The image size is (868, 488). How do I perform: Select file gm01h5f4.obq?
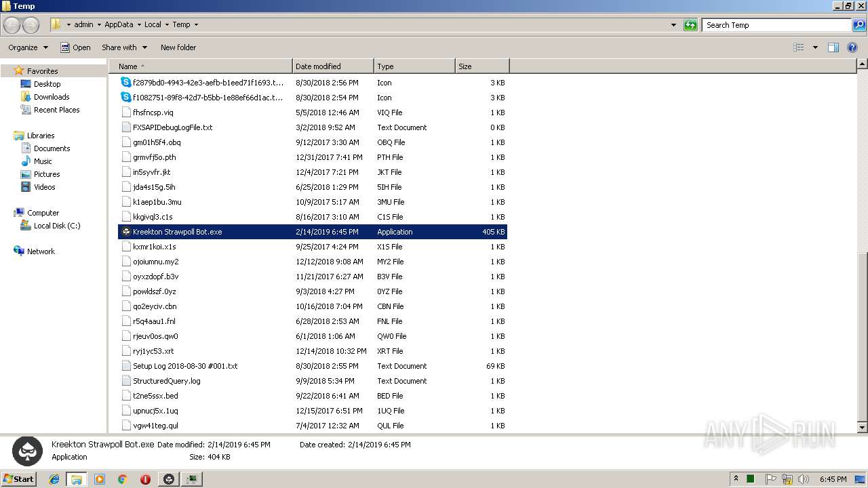pyautogui.click(x=313, y=142)
